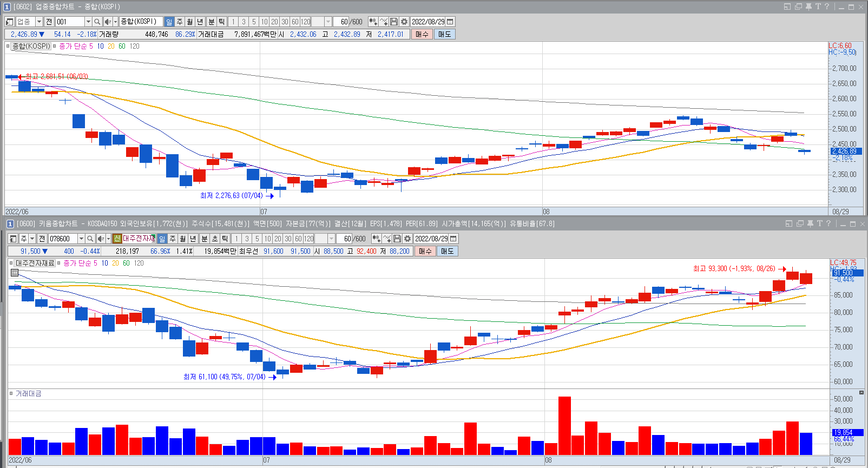Choose the 30 interval button in the Kiwoom toolbar
This screenshot has width=868, height=468.
[x=288, y=239]
